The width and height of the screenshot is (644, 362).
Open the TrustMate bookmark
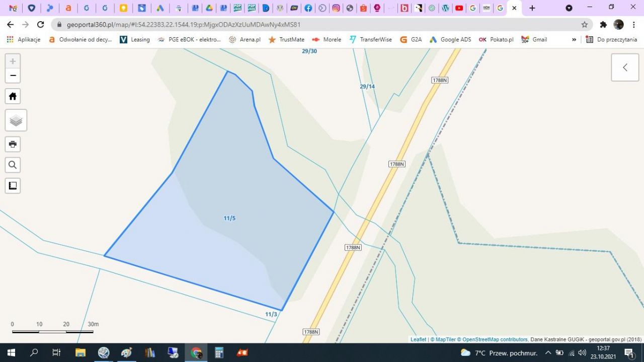[286, 39]
